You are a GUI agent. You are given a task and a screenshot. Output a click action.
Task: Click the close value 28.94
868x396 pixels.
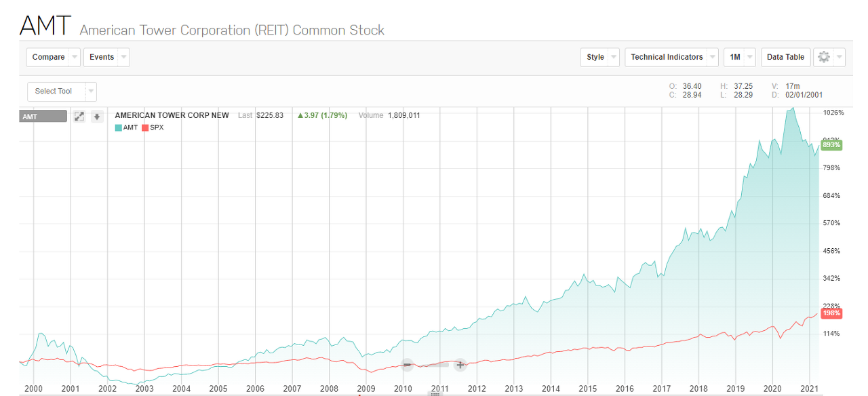click(692, 95)
